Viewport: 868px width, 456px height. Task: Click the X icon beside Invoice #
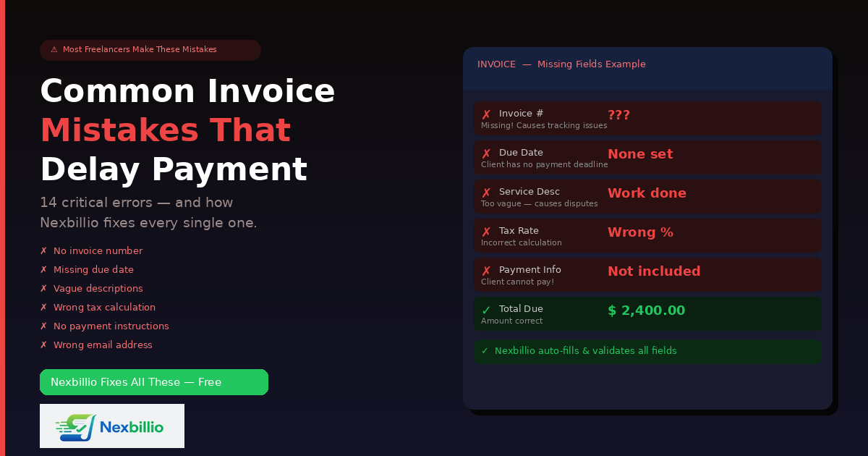point(486,114)
